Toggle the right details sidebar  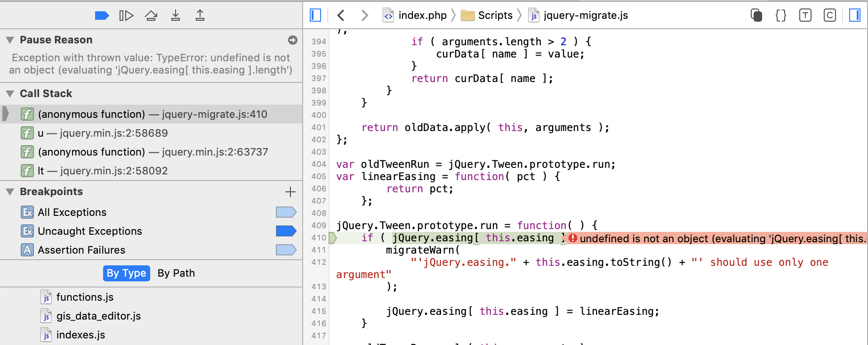point(855,16)
